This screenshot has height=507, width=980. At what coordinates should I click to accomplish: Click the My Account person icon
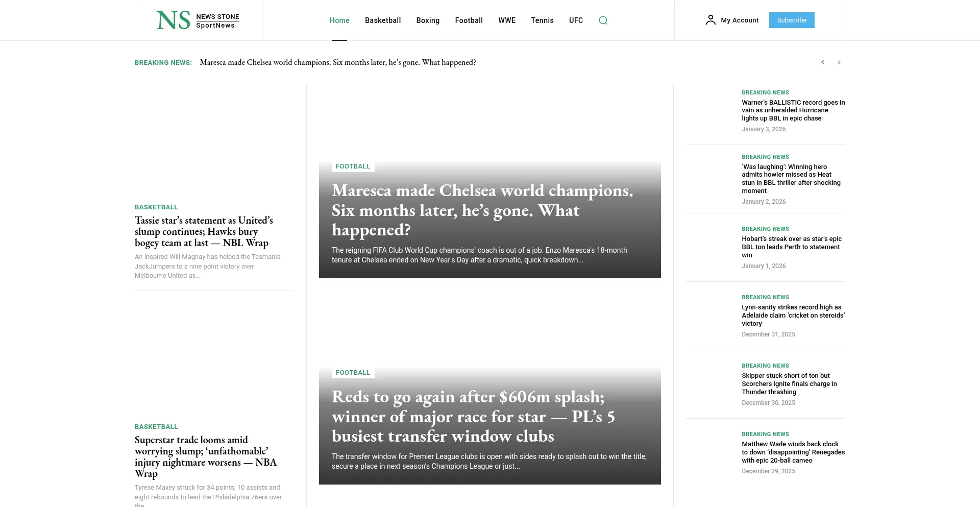(710, 20)
